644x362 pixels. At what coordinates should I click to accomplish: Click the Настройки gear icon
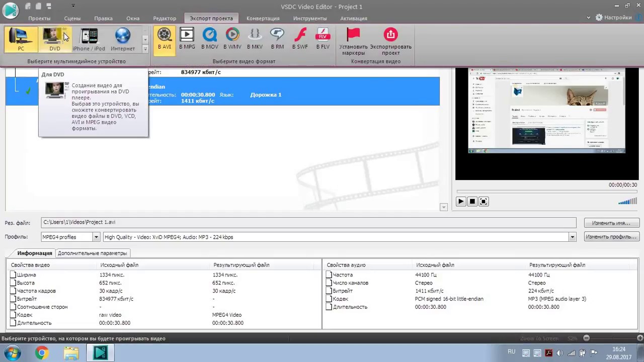599,18
